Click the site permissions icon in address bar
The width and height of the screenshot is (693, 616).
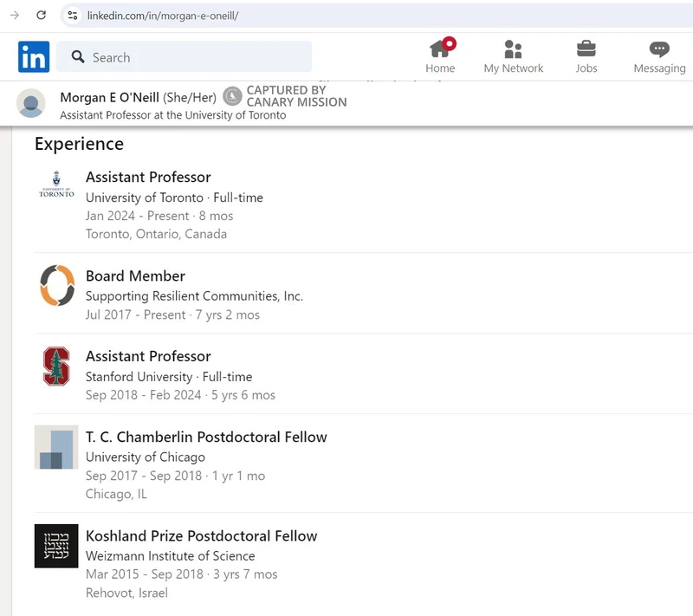[x=74, y=15]
